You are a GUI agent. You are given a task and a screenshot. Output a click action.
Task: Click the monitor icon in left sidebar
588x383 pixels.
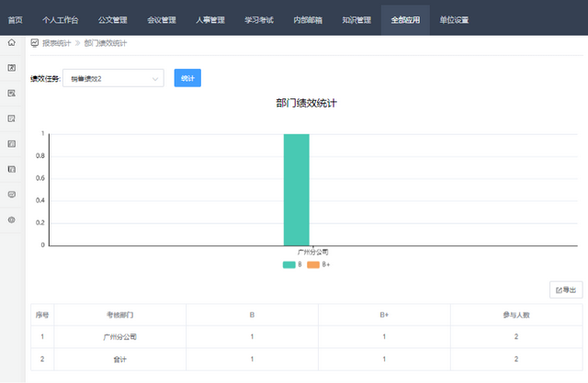[11, 195]
